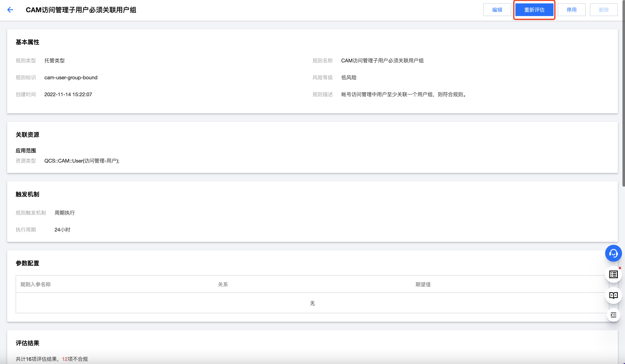This screenshot has width=625, height=364.
Task: Click the 规则入参名称 column header
Action: 36,284
